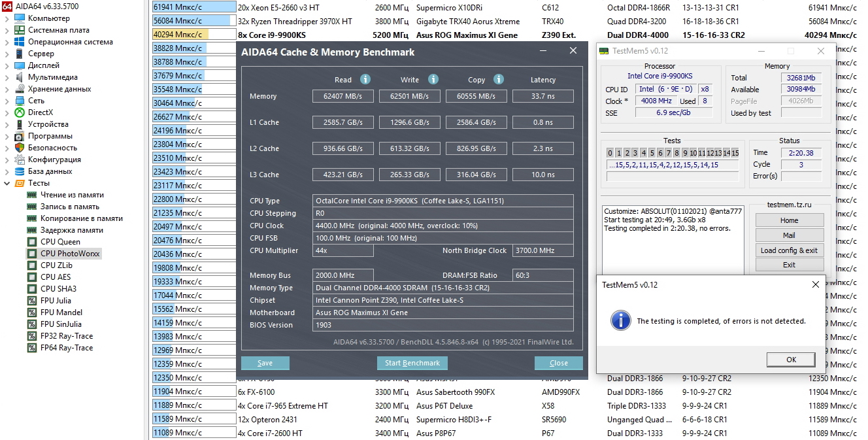Click OK in TestMem5 message box
The width and height of the screenshot is (868, 440).
[x=792, y=360]
